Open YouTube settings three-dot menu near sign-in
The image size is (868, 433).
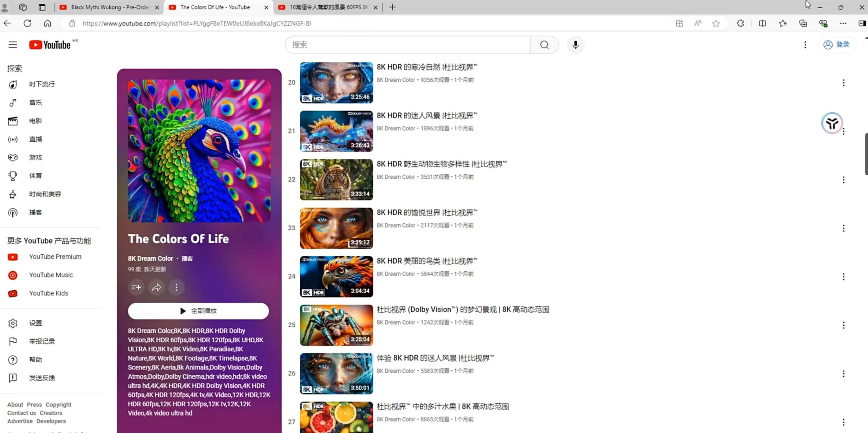805,45
